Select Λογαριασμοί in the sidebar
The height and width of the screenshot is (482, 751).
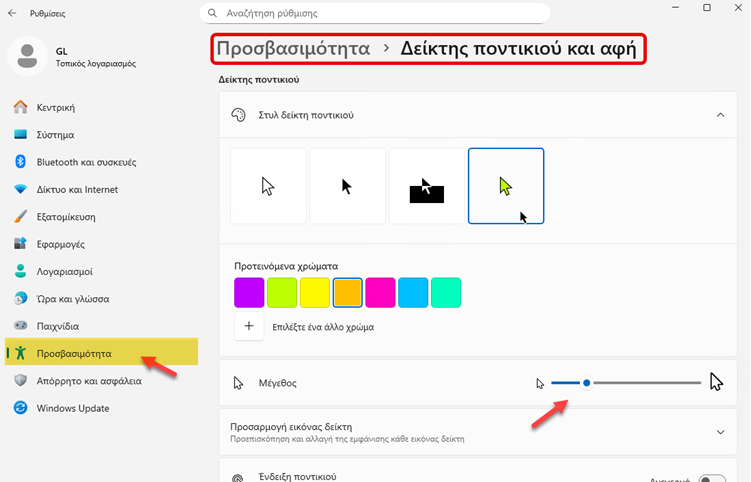tap(64, 271)
